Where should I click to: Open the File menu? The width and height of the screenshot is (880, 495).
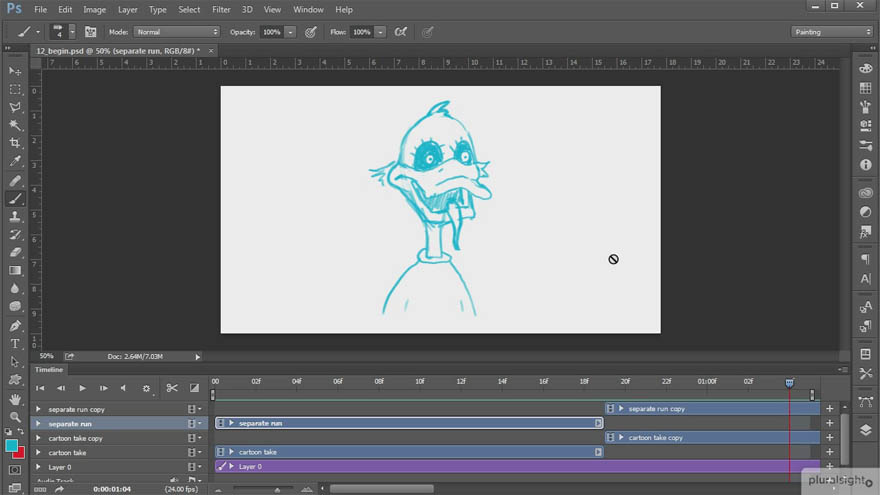[40, 10]
